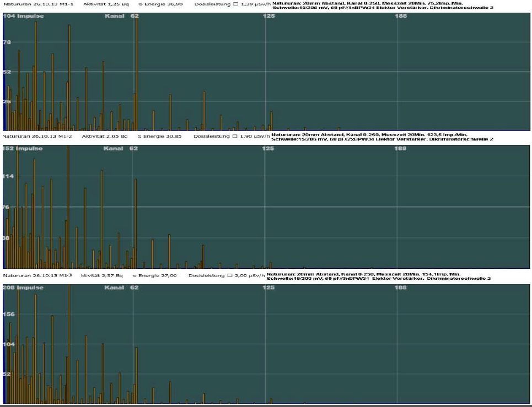Select the 152 Impulse axis label
This screenshot has width=532, height=407.
(x=22, y=149)
